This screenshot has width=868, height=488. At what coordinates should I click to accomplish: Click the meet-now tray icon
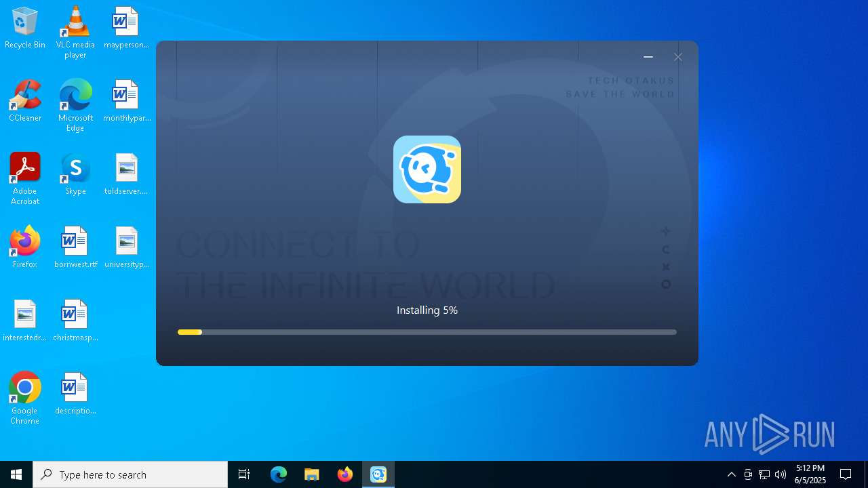pos(748,474)
